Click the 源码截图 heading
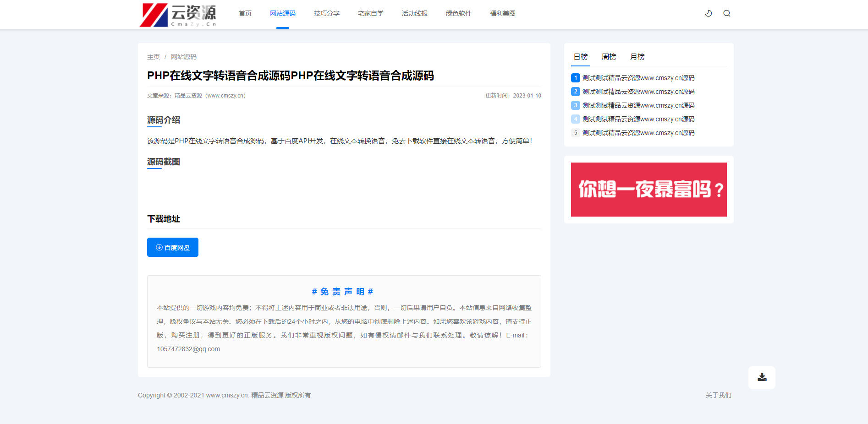The image size is (868, 424). tap(164, 162)
